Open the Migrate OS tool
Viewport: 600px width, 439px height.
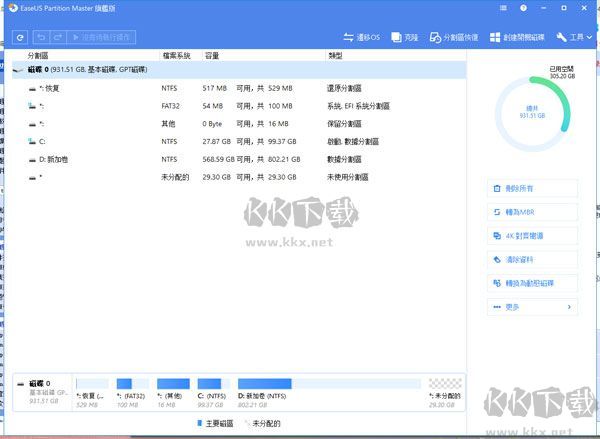(x=362, y=37)
